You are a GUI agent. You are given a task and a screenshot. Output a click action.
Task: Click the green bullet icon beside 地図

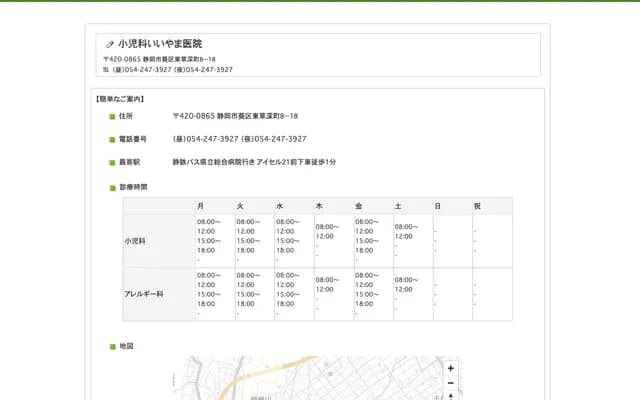[x=112, y=346]
